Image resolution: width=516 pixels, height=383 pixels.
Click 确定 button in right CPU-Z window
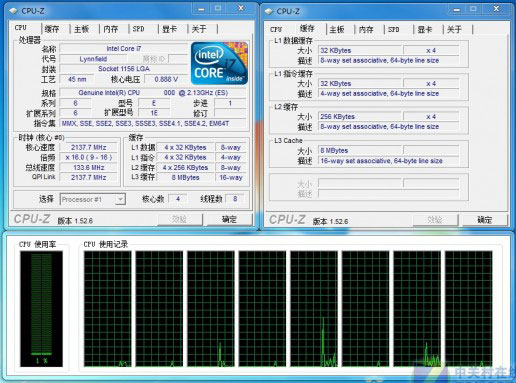point(485,220)
